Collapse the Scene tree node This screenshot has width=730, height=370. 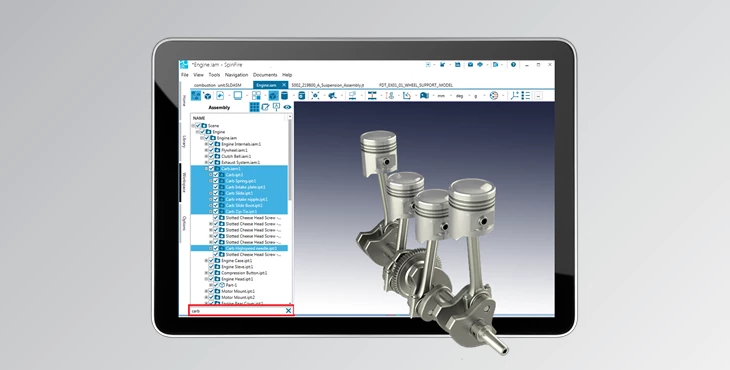(193, 126)
